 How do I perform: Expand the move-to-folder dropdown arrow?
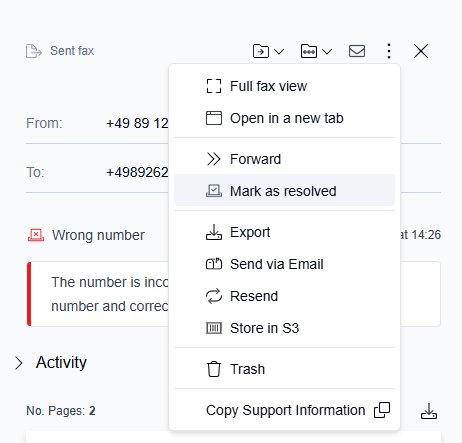(x=279, y=51)
